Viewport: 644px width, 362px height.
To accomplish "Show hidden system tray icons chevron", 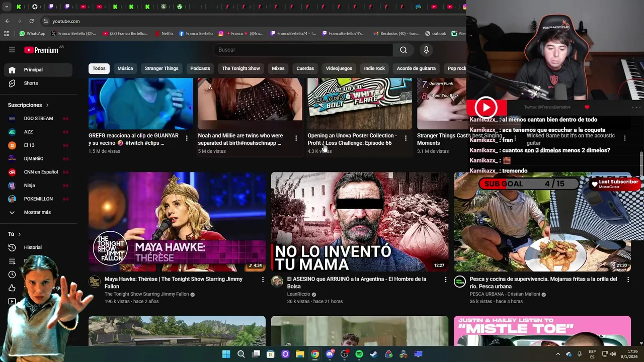I will (558, 354).
